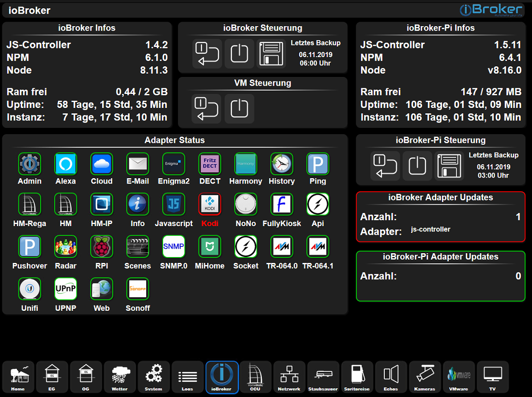Image resolution: width=532 pixels, height=397 pixels.
Task: Open the Netzwerk tab in bottom navigation
Action: [x=289, y=377]
